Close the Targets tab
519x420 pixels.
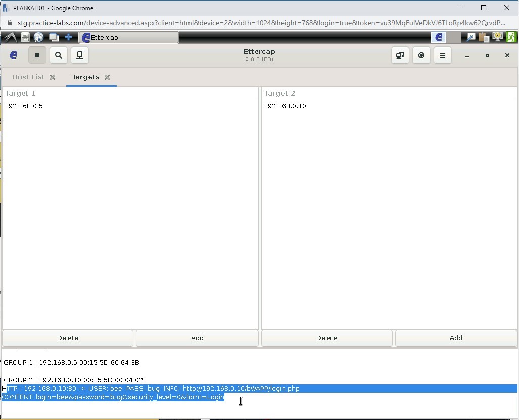107,77
